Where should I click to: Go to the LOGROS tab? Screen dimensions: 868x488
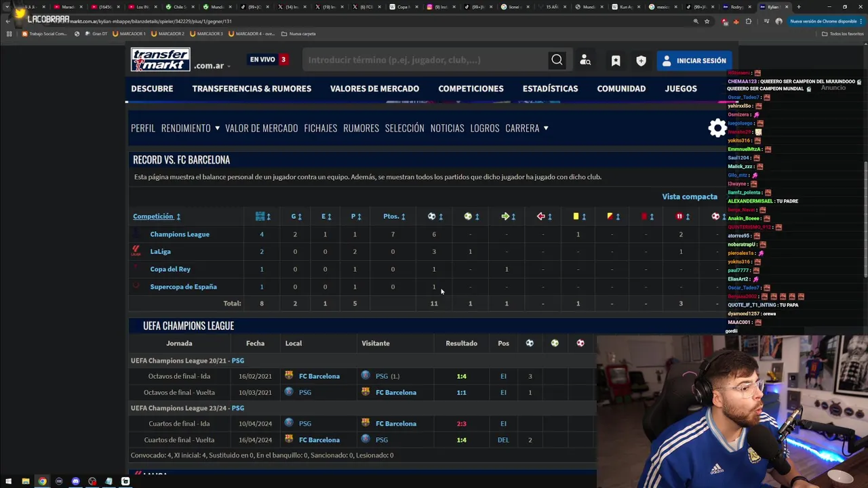[x=484, y=128]
